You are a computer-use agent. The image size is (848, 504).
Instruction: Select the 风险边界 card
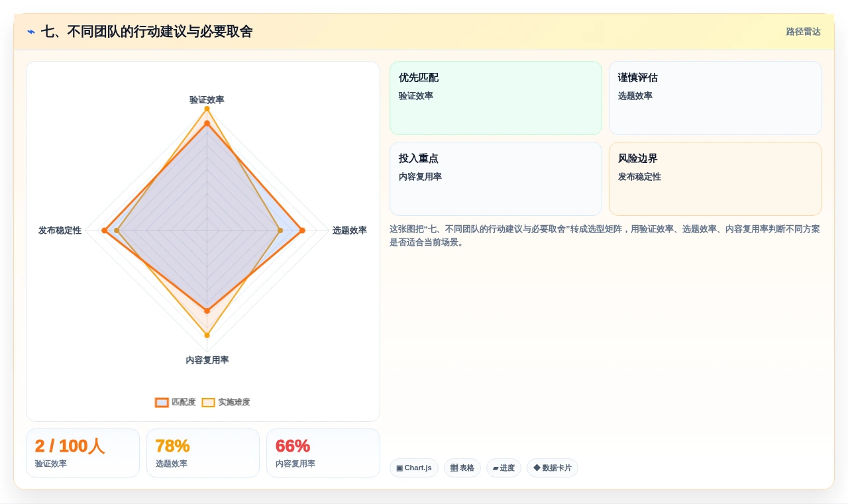[715, 179]
